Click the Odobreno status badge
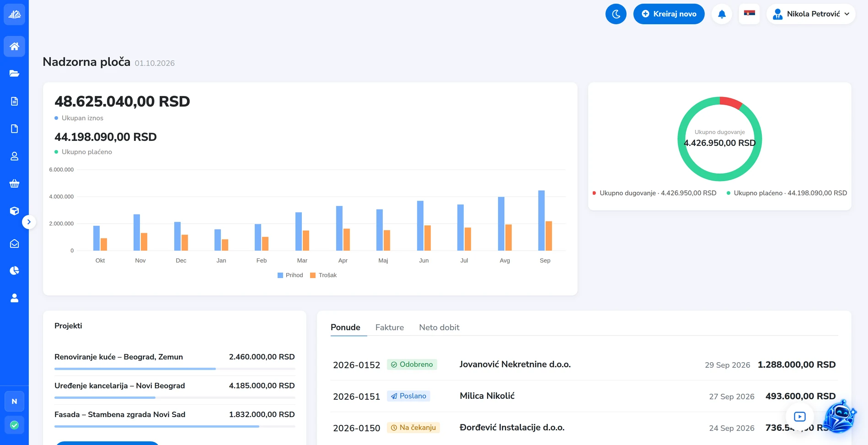868x445 pixels. tap(412, 365)
